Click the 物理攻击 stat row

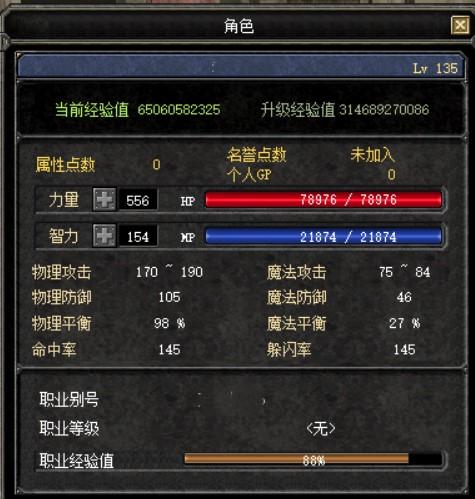tap(117, 272)
